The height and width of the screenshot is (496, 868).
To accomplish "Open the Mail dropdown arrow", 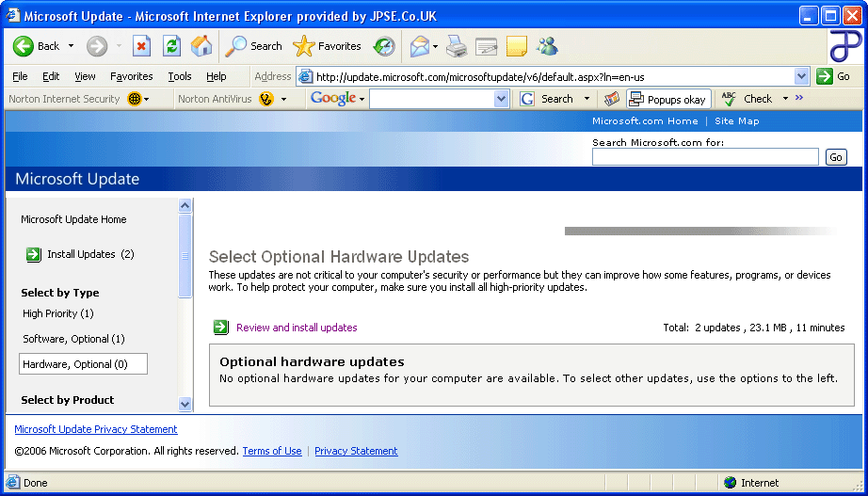I will pos(435,46).
